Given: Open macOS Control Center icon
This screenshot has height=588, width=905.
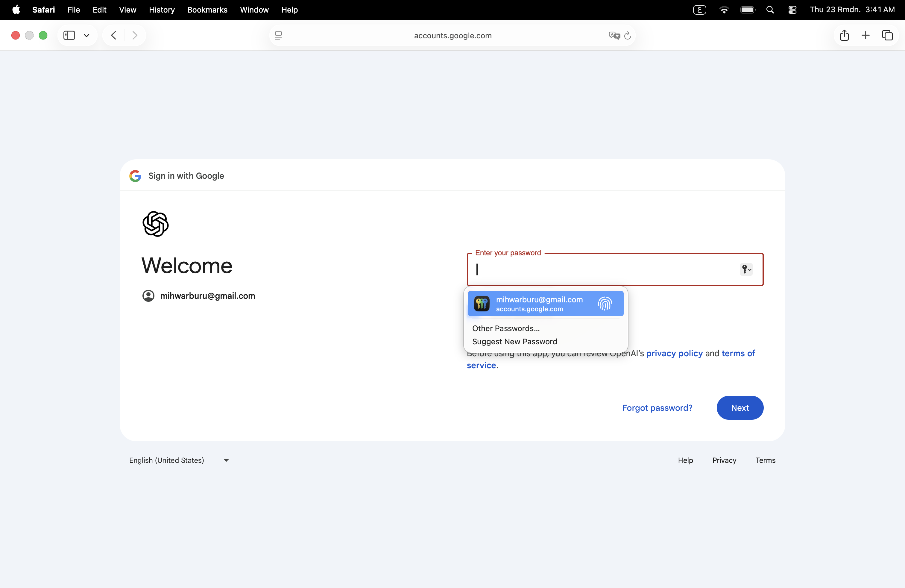Looking at the screenshot, I should click(792, 10).
